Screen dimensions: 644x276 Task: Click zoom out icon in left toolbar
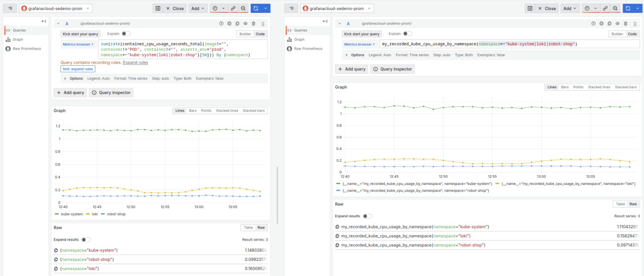pos(243,8)
